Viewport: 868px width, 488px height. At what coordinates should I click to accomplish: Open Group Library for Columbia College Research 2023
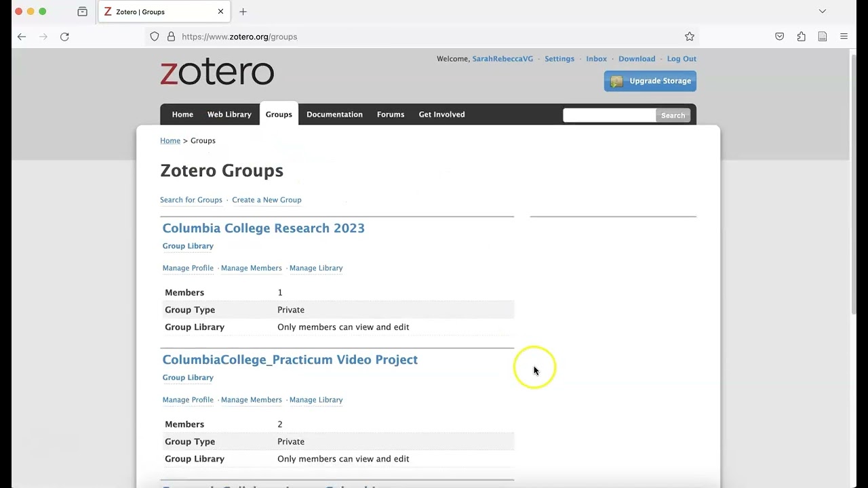tap(188, 246)
